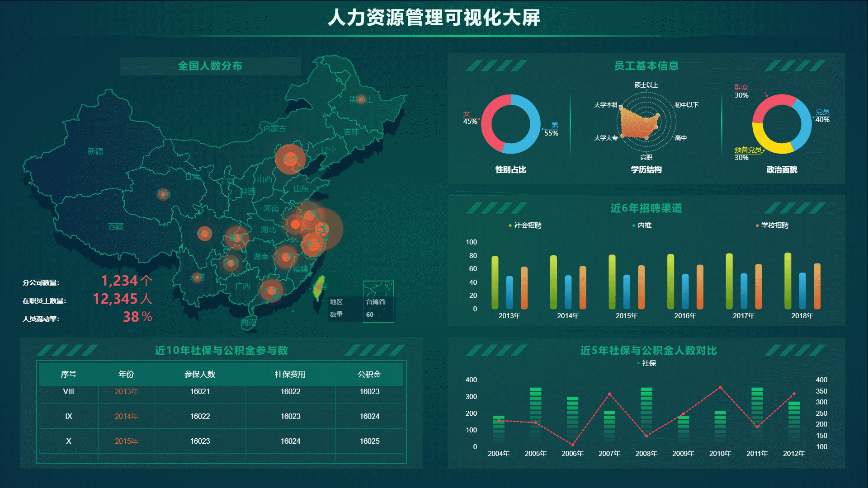Click the 38 % turnover rate value
The image size is (868, 488).
pos(137,317)
